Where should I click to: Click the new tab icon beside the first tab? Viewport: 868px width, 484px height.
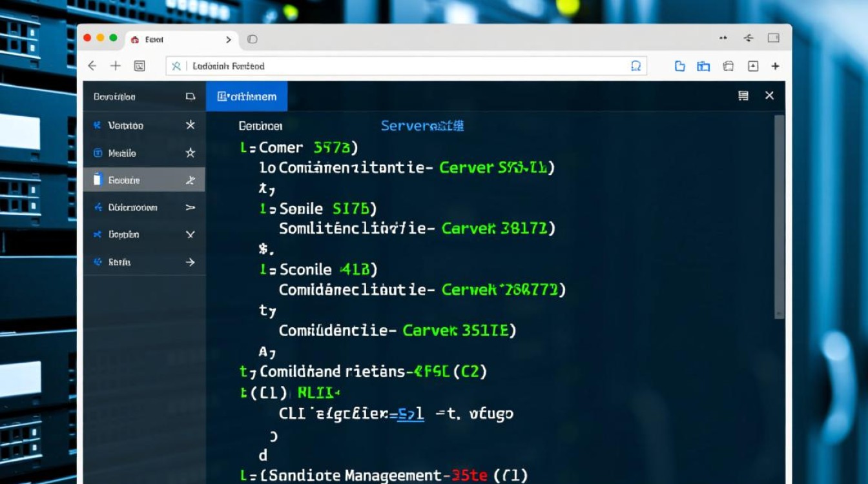coord(253,39)
